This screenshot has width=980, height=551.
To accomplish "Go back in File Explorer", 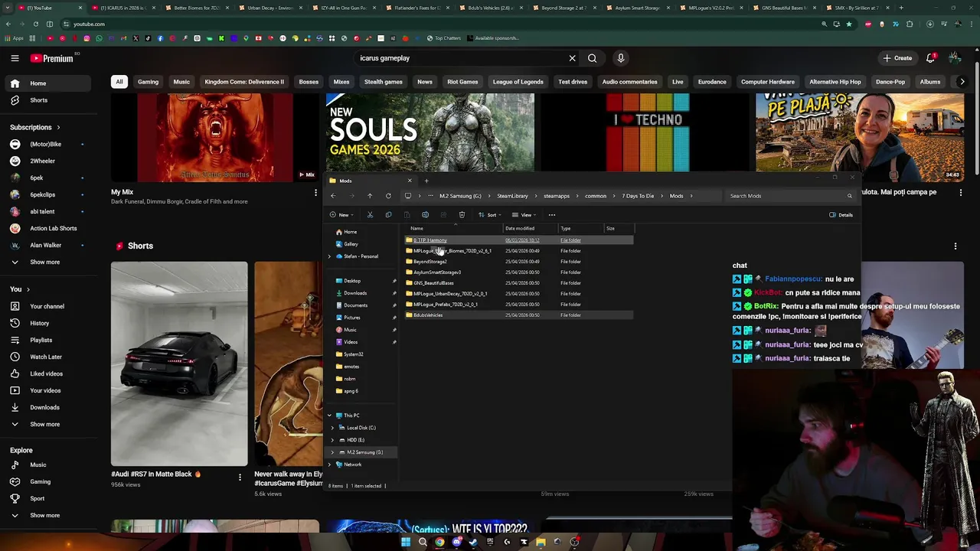I will [333, 196].
